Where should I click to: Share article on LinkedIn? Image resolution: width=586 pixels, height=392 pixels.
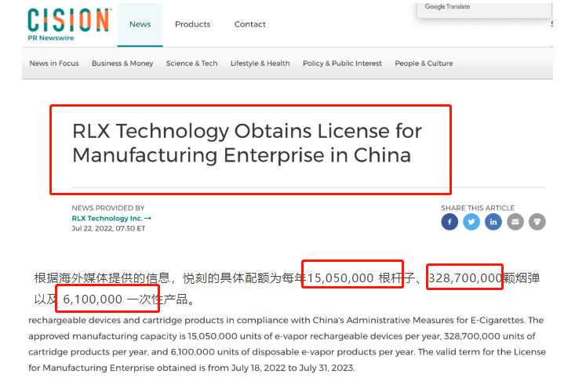(493, 222)
